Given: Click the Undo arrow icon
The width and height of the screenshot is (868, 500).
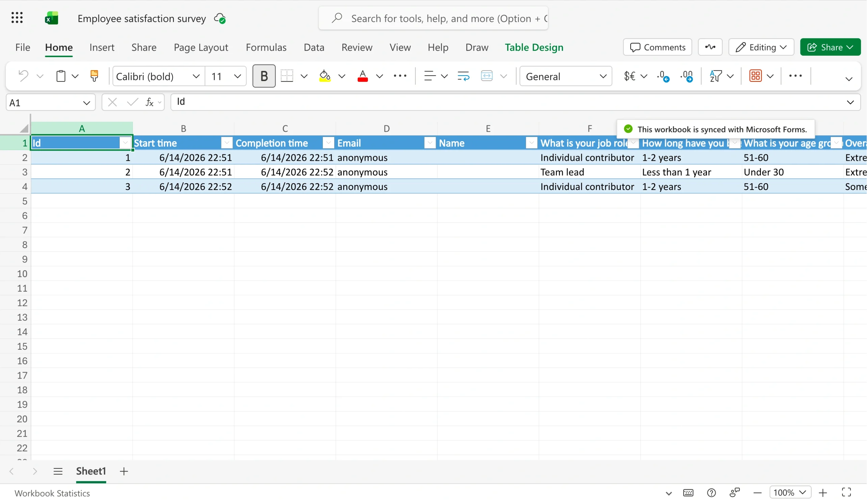Looking at the screenshot, I should 23,76.
